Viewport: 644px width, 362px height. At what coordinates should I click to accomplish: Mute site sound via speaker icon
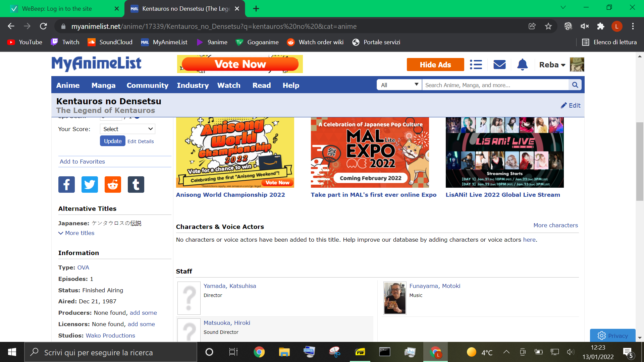(x=585, y=26)
